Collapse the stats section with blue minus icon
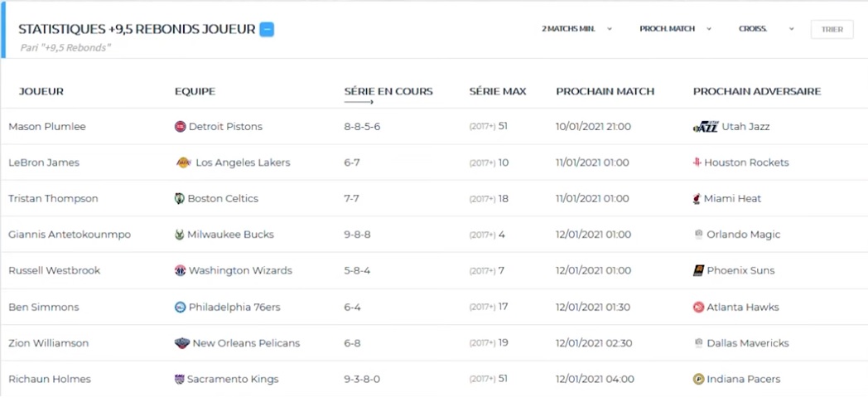 [267, 29]
